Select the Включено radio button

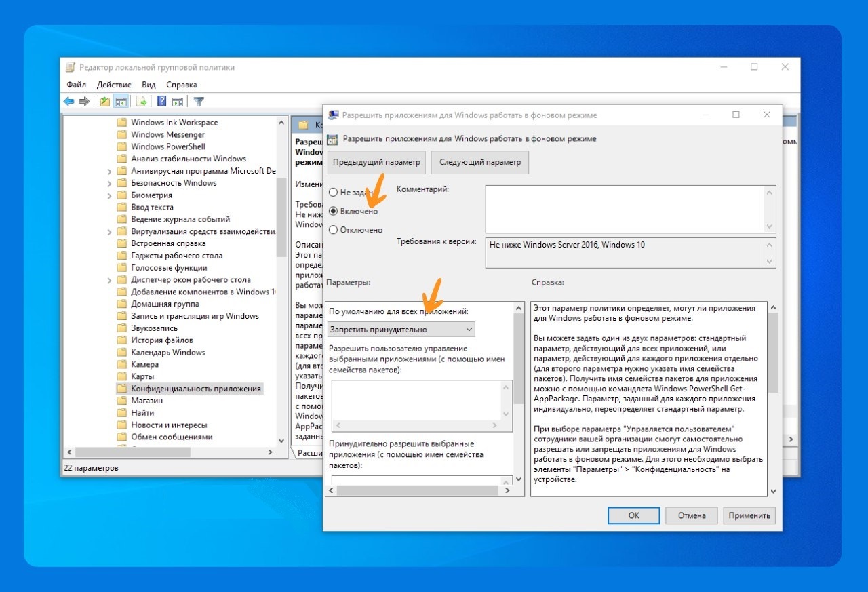[333, 211]
